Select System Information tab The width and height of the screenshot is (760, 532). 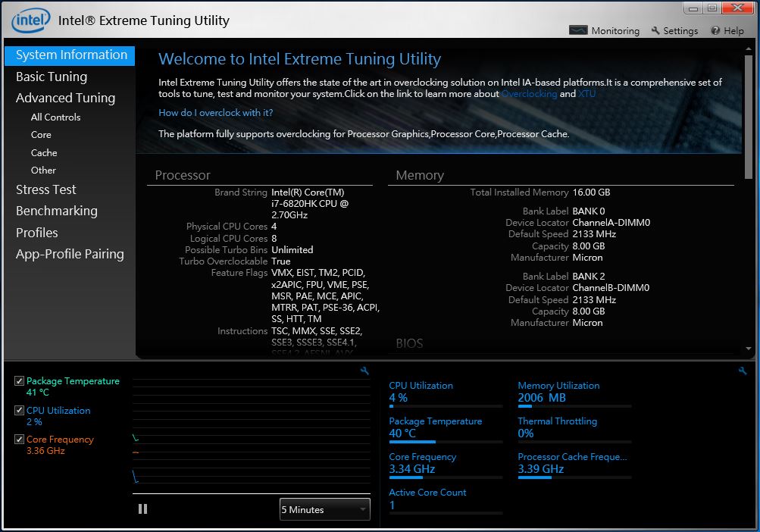tap(70, 55)
